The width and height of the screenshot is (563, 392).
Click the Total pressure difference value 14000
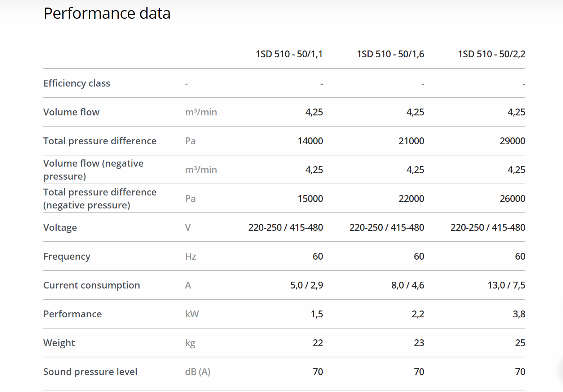point(310,141)
